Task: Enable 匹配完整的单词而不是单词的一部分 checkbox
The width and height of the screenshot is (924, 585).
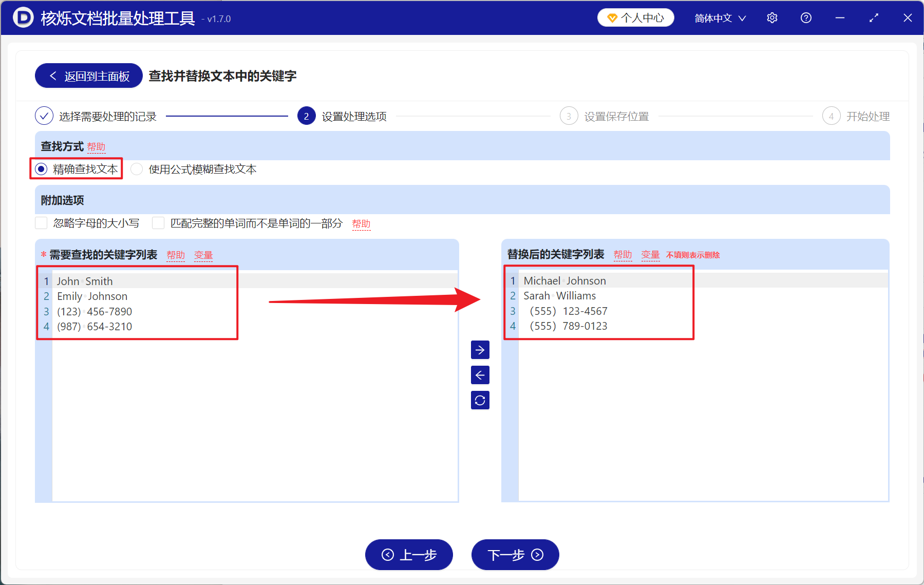Action: point(158,223)
